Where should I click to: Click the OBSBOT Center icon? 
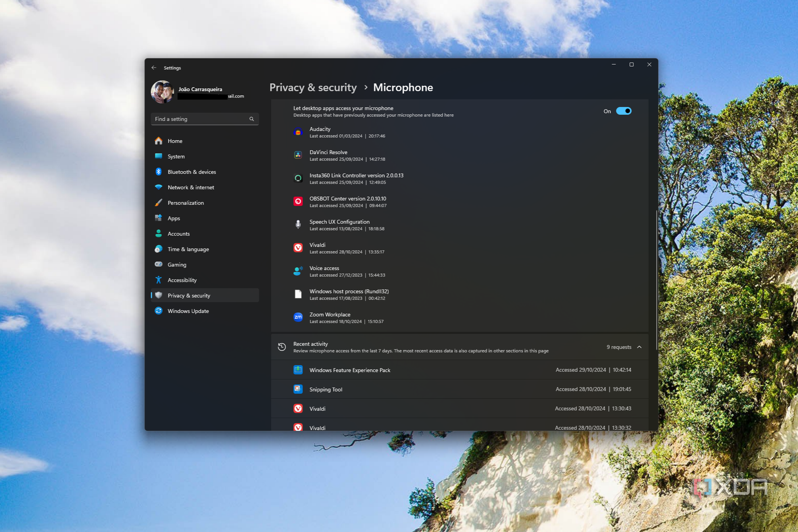coord(298,201)
